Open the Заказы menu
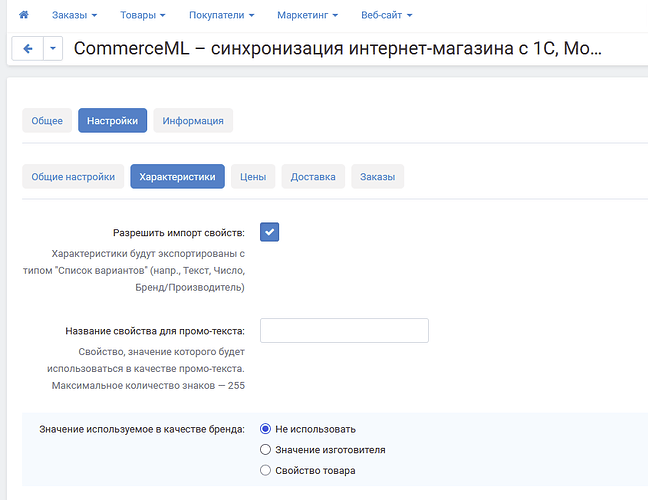Screen dimensions: 648x500 76,15
